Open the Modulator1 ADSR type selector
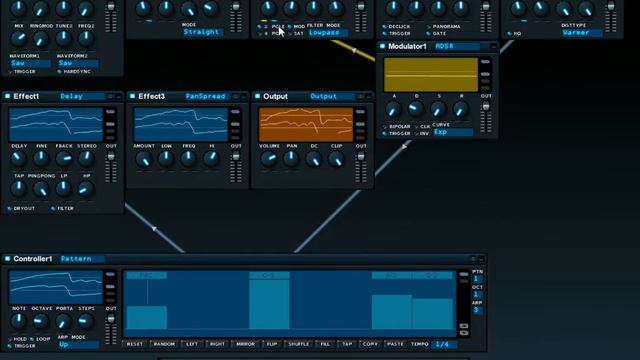The width and height of the screenshot is (640, 360). pyautogui.click(x=456, y=46)
